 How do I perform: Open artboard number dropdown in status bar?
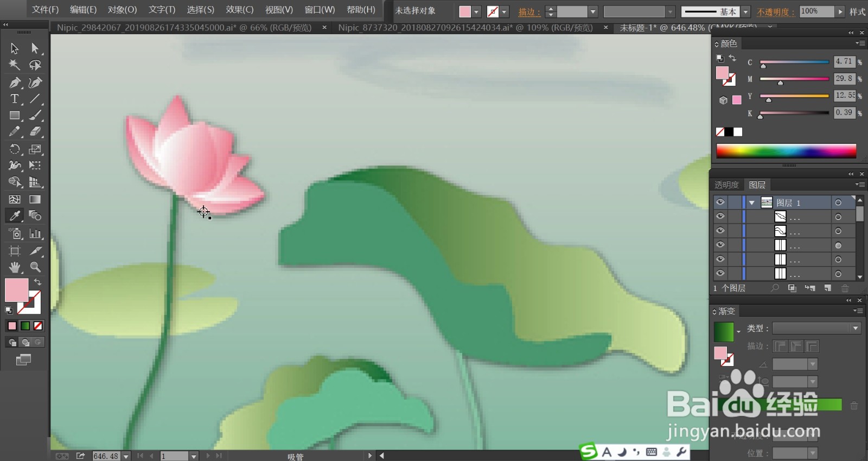pyautogui.click(x=194, y=456)
